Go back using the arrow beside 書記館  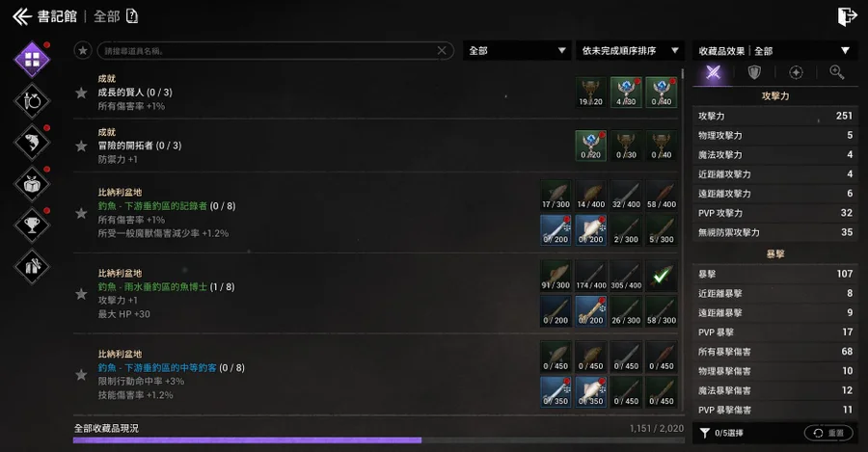[22, 16]
